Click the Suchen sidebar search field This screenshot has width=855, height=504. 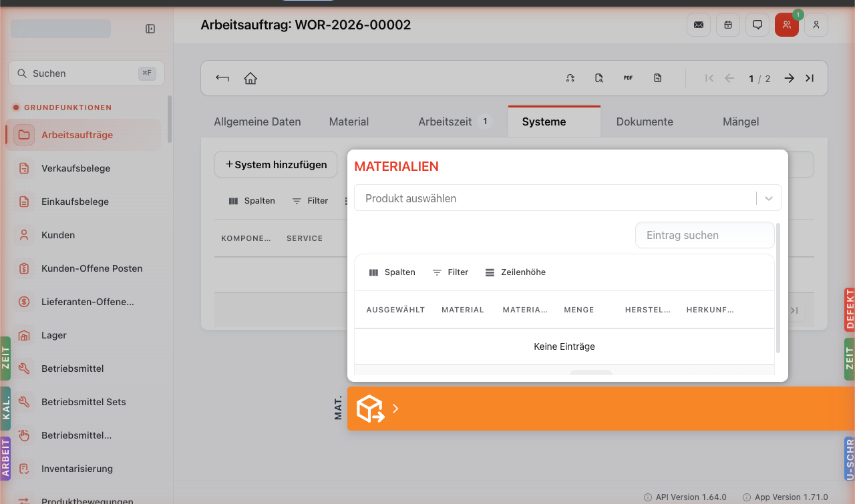click(x=86, y=73)
